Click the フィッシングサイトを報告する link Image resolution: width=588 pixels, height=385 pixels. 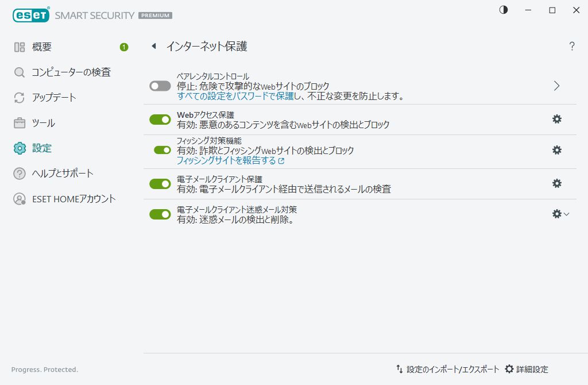(x=227, y=162)
